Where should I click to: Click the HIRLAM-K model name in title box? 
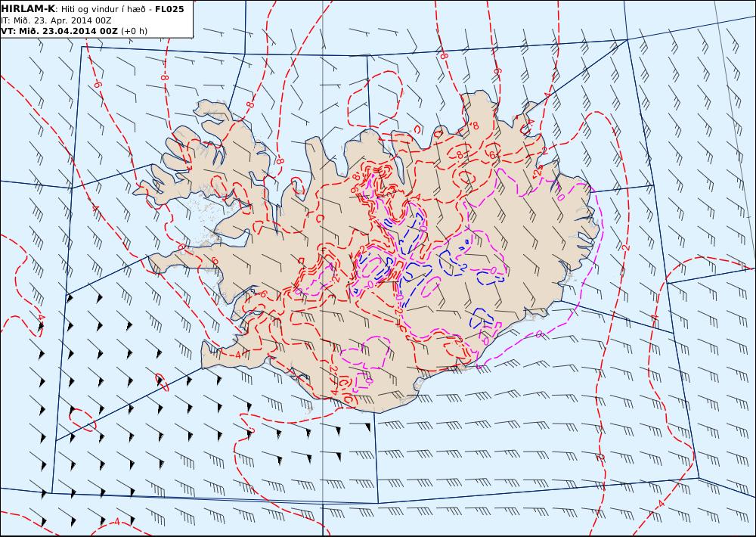coord(29,9)
